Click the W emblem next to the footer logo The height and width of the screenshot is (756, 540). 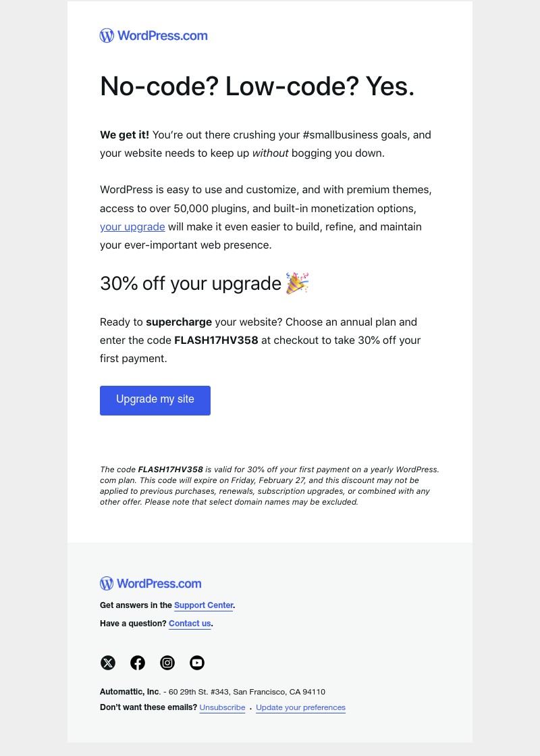coord(106,583)
